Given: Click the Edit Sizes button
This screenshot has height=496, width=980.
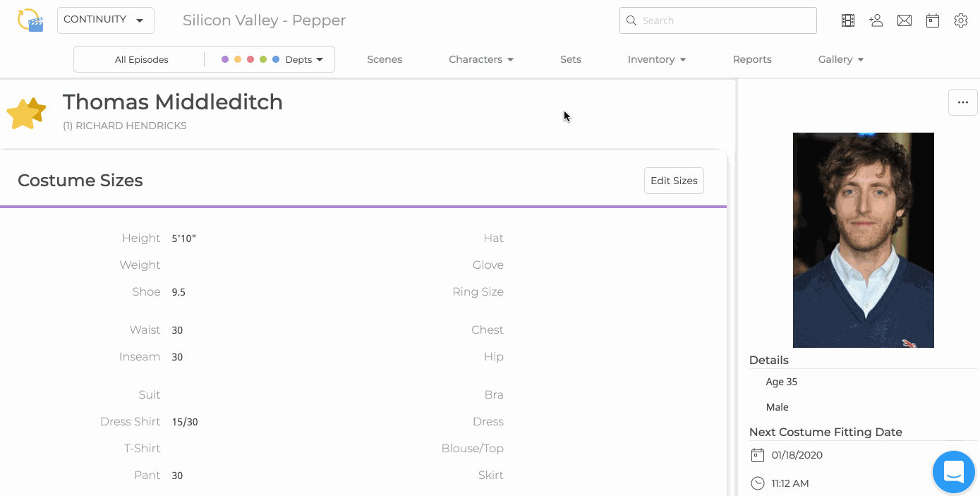Looking at the screenshot, I should point(674,181).
